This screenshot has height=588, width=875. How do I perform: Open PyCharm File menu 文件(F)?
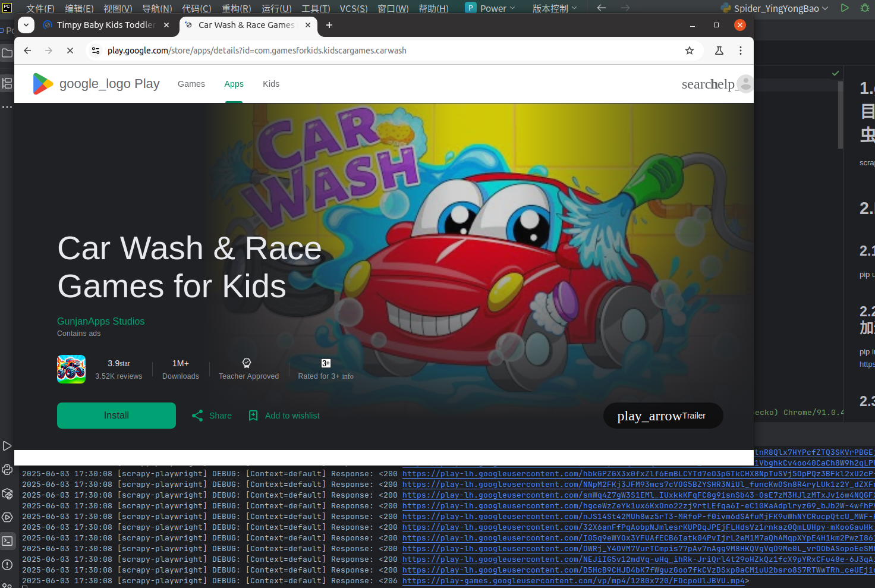pos(40,8)
